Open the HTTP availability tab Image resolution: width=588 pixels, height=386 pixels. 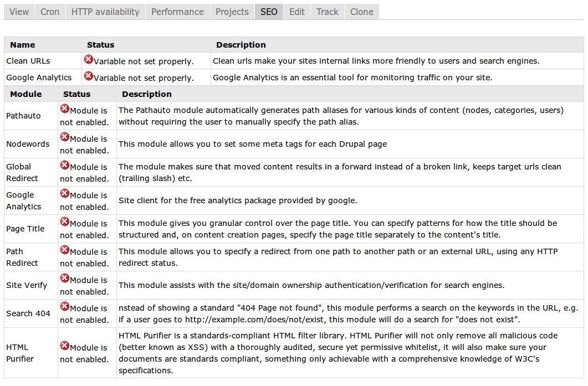point(105,12)
